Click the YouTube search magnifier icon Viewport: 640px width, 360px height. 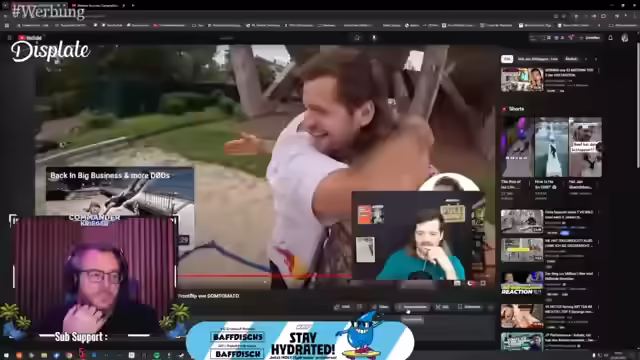[358, 38]
